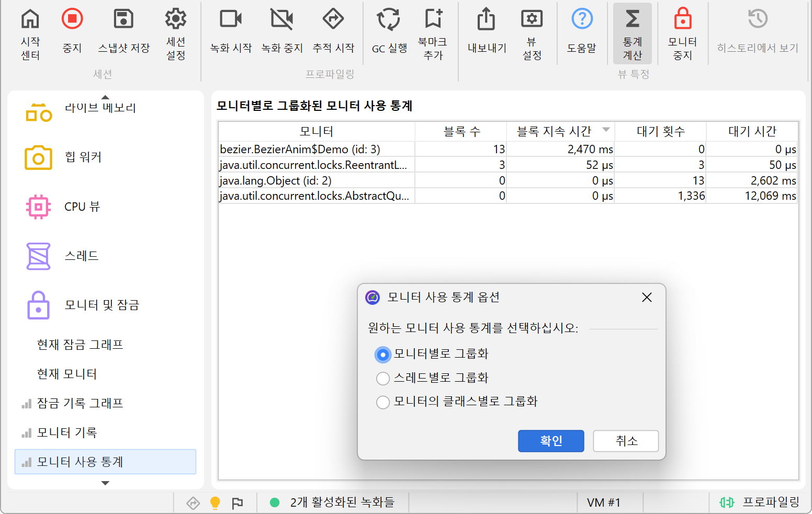Sort by 블록 지속 시간 column header
Viewport: 812px width, 514px height.
pos(554,131)
